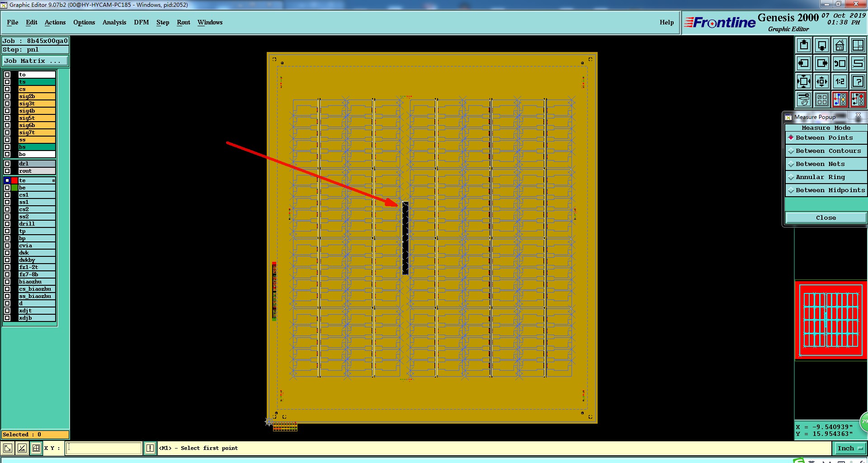Click the Job Matrix button
868x463 pixels.
[35, 61]
